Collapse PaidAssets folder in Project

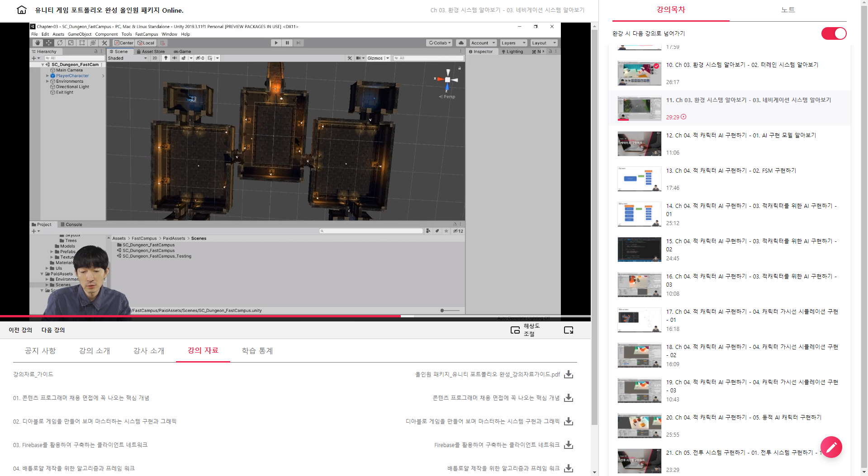pos(42,274)
